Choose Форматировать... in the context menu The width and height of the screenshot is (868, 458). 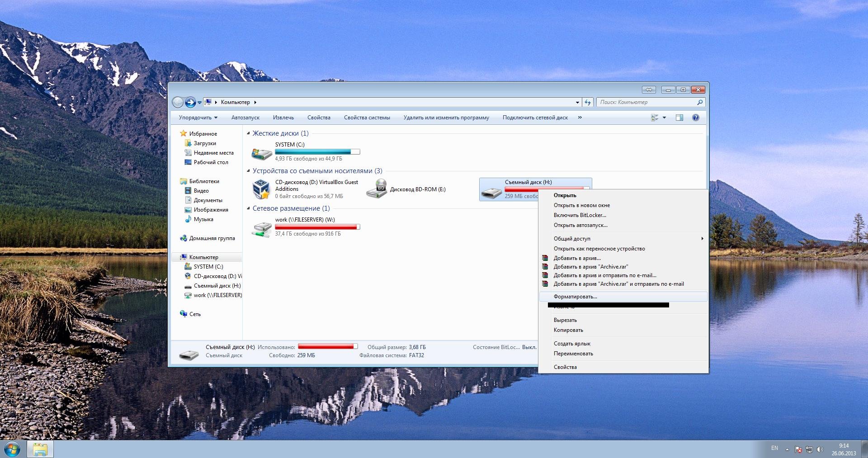click(x=623, y=297)
